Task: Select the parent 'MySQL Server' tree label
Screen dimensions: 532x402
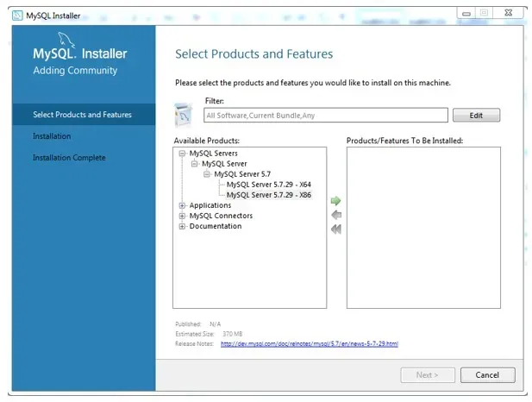Action: (224, 164)
